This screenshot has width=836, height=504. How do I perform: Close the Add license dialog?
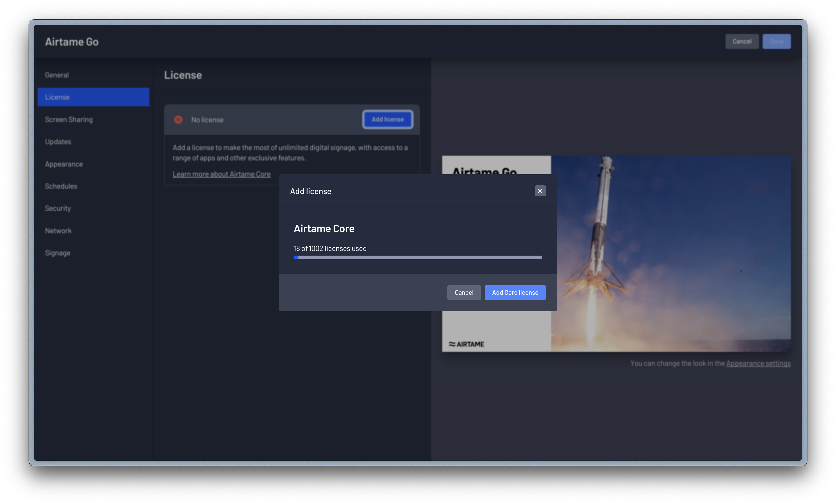pyautogui.click(x=540, y=191)
